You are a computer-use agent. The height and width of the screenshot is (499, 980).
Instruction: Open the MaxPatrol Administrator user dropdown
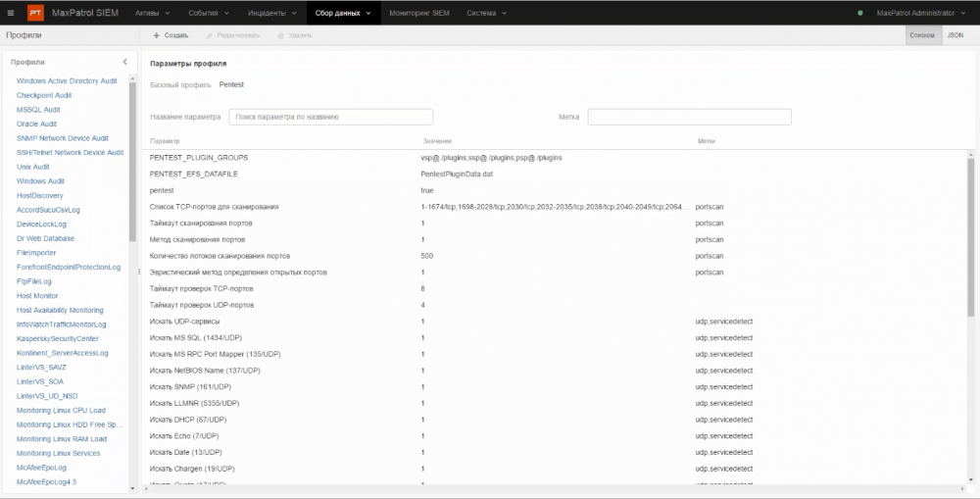[x=920, y=13]
